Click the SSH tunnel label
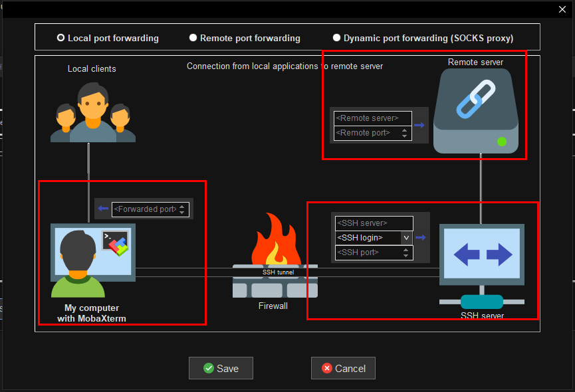The height and width of the screenshot is (392, 575). click(278, 272)
